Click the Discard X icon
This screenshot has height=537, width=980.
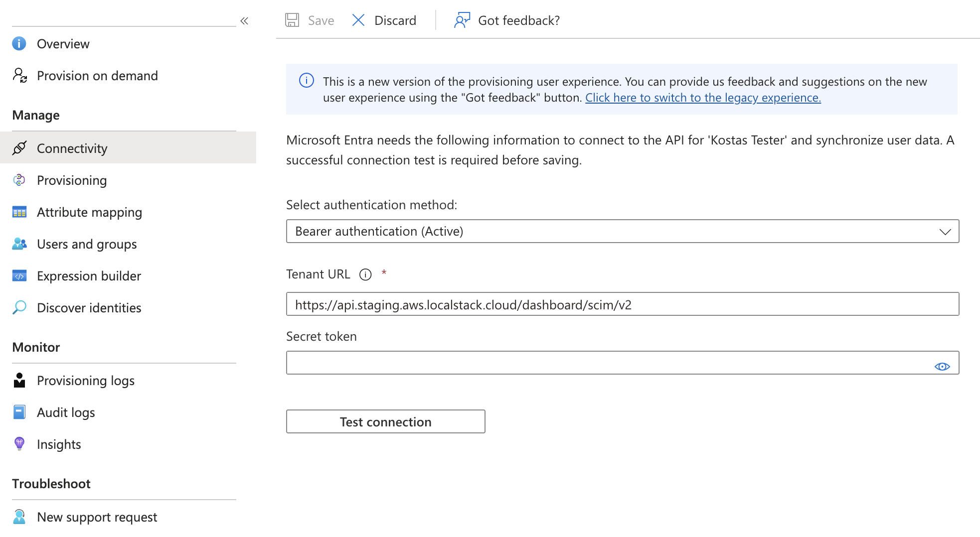pos(358,20)
